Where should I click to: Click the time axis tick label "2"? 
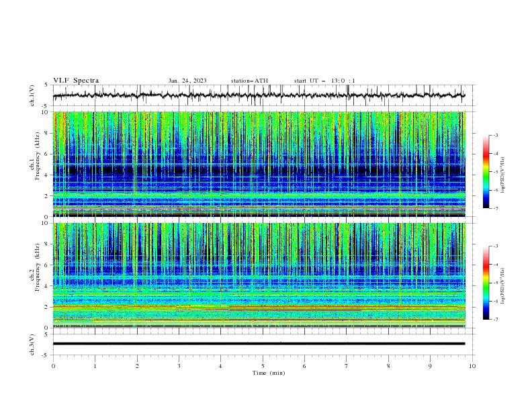[137, 366]
